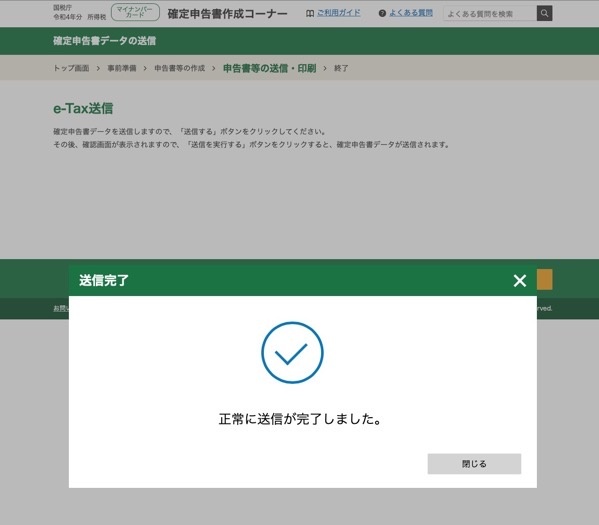599x525 pixels.
Task: Click the chevron before 終了 breadcrumb
Action: tap(325, 68)
